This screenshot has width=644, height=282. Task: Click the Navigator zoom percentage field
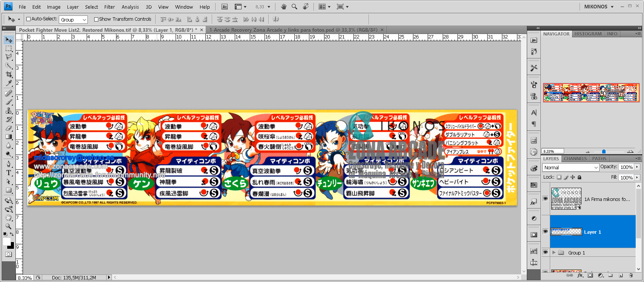[552, 151]
